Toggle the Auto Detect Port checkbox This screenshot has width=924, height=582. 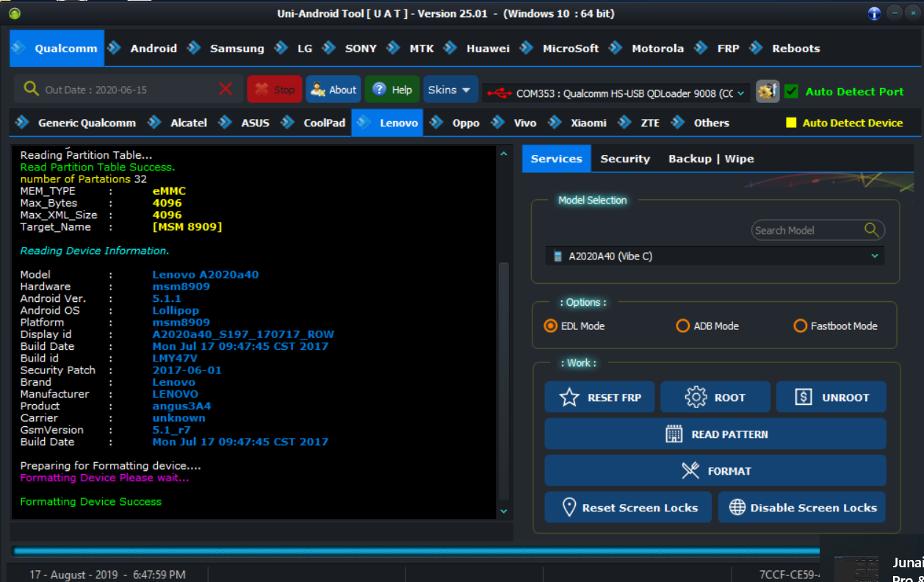[791, 91]
